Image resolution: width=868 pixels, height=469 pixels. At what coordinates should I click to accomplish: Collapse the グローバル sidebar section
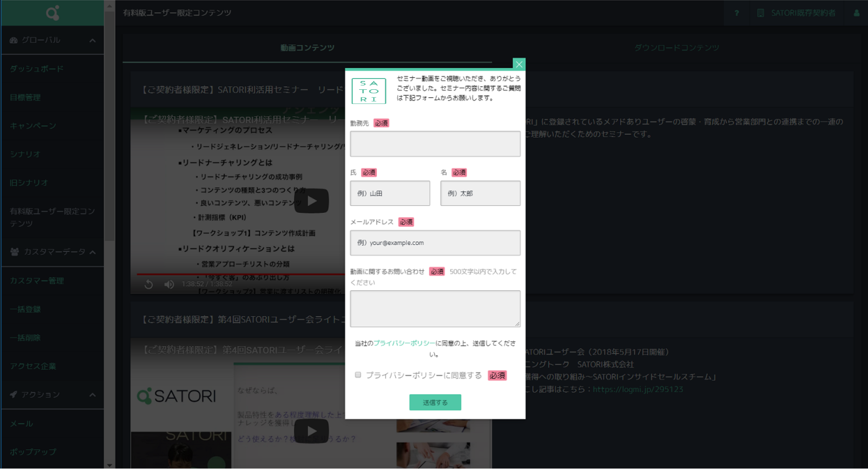click(92, 41)
